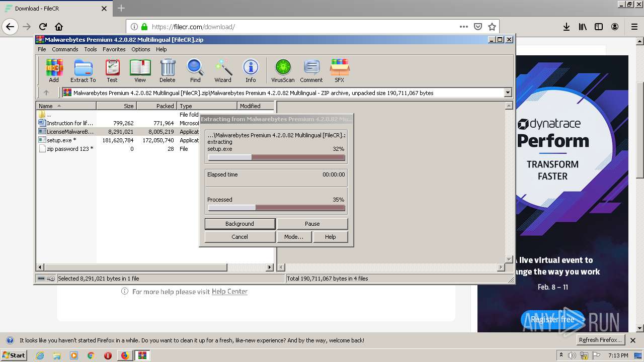Sort files by Packed column
Screen dimensions: 644x362
coord(156,106)
